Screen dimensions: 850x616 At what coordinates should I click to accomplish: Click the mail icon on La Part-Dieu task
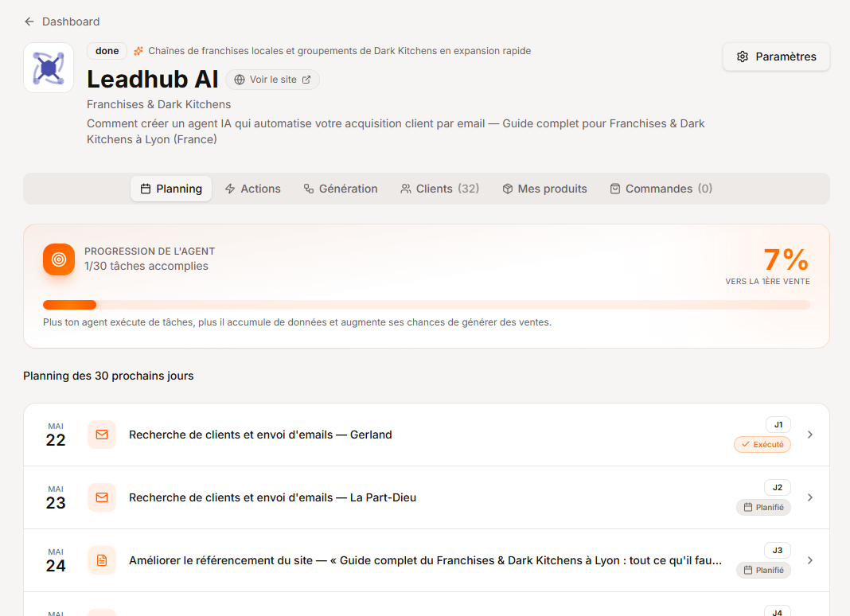pyautogui.click(x=102, y=497)
